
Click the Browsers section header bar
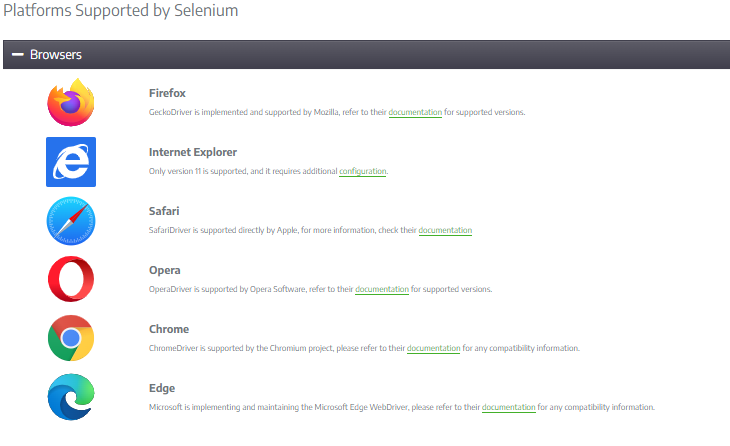click(x=366, y=54)
